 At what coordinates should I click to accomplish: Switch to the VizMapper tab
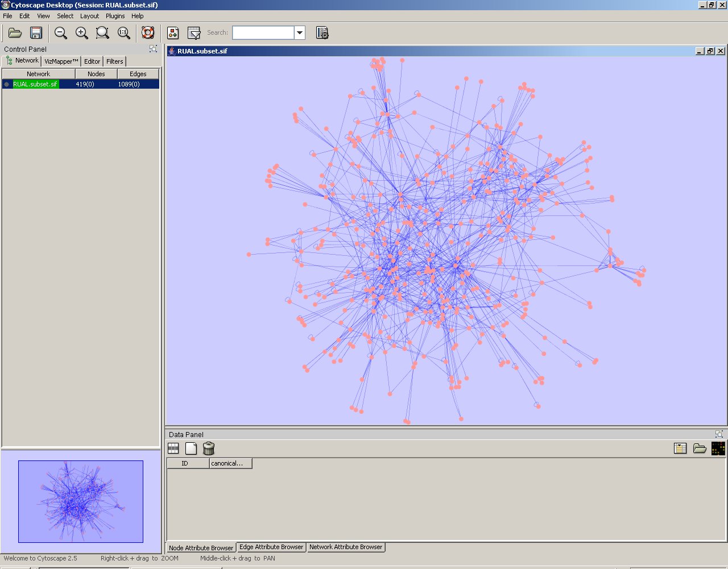(61, 61)
